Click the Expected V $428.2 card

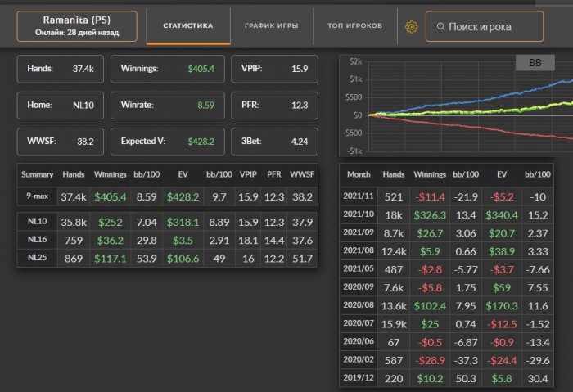click(x=166, y=142)
